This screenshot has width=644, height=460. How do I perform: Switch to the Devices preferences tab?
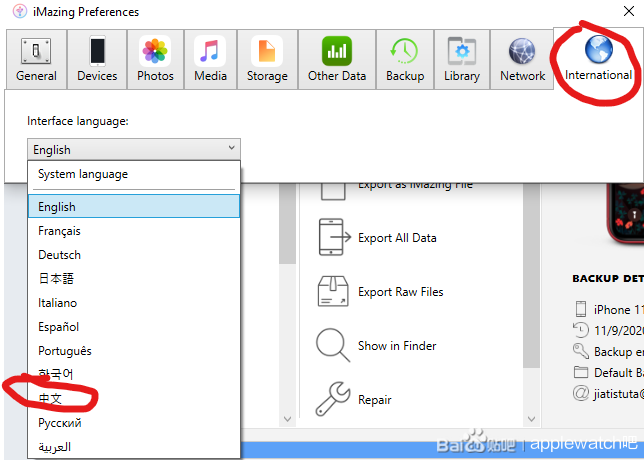click(x=97, y=59)
